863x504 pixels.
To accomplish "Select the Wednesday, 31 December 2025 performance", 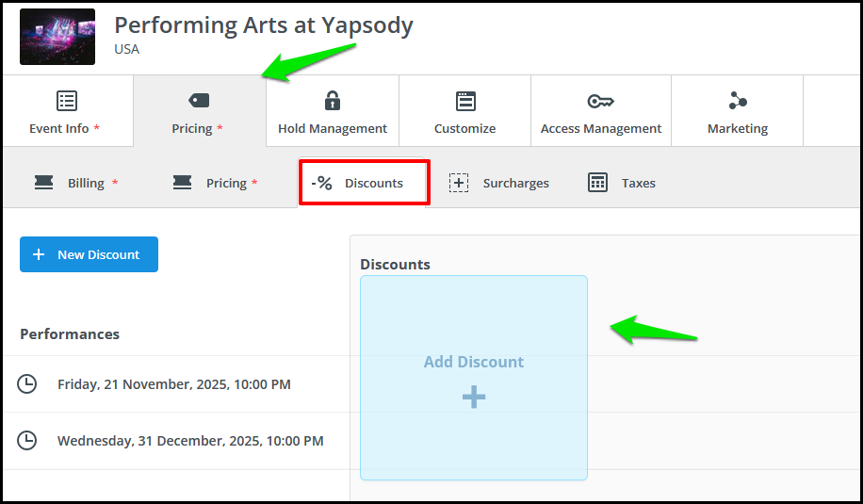I will click(x=176, y=441).
